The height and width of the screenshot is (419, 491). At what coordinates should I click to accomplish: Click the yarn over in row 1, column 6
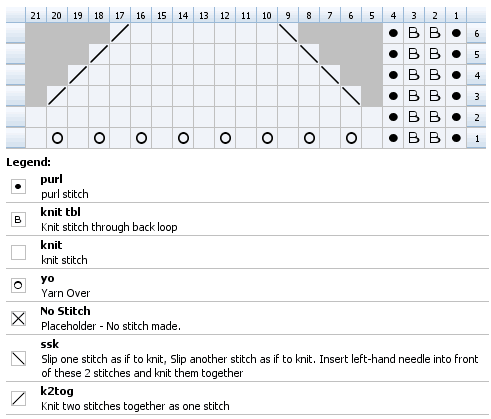pyautogui.click(x=351, y=138)
